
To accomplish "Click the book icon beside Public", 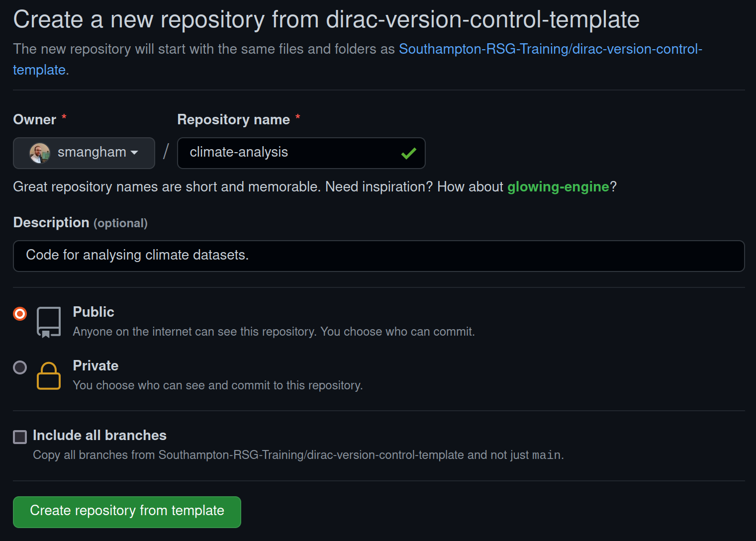I will pos(48,321).
